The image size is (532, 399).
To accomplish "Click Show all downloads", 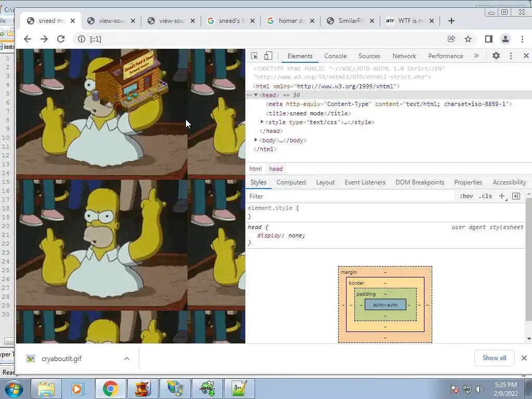I will pyautogui.click(x=495, y=358).
